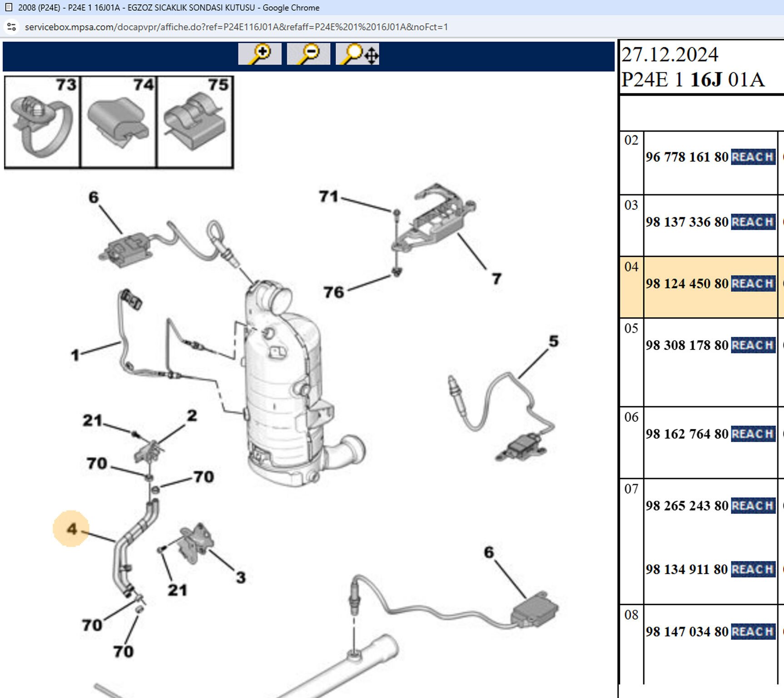Viewport: 784px width, 698px height.
Task: Select clip thumbnail number 74
Action: point(119,122)
